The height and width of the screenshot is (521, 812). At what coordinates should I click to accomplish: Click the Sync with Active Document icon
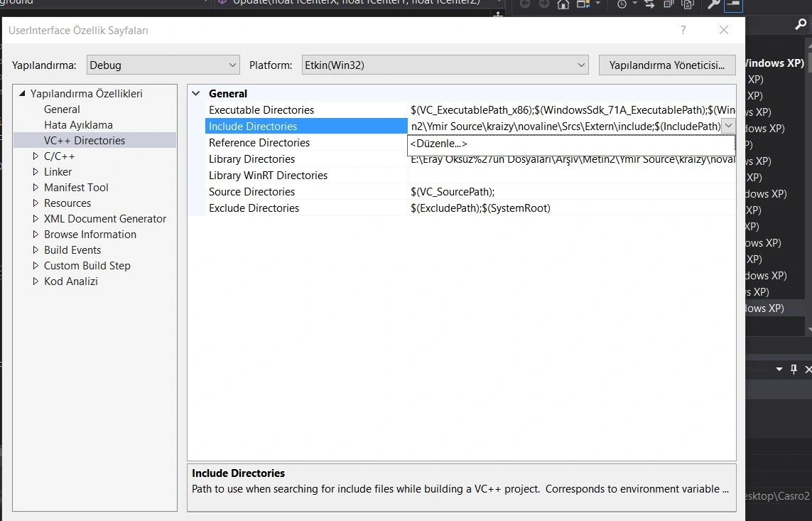[649, 4]
